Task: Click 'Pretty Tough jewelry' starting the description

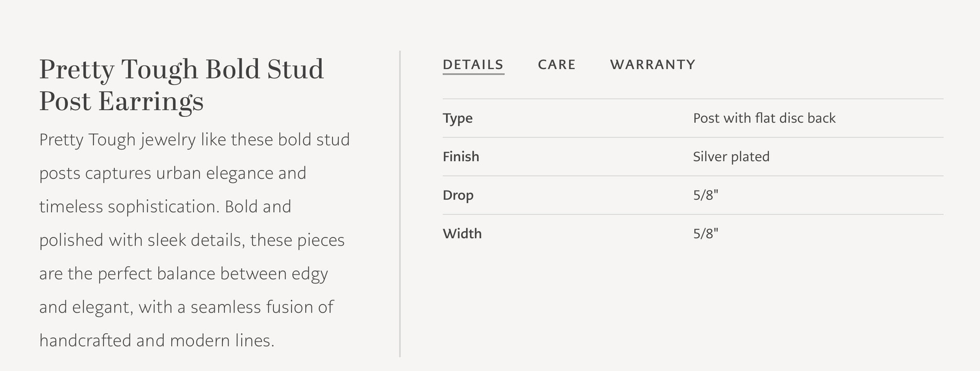Action: [x=118, y=140]
